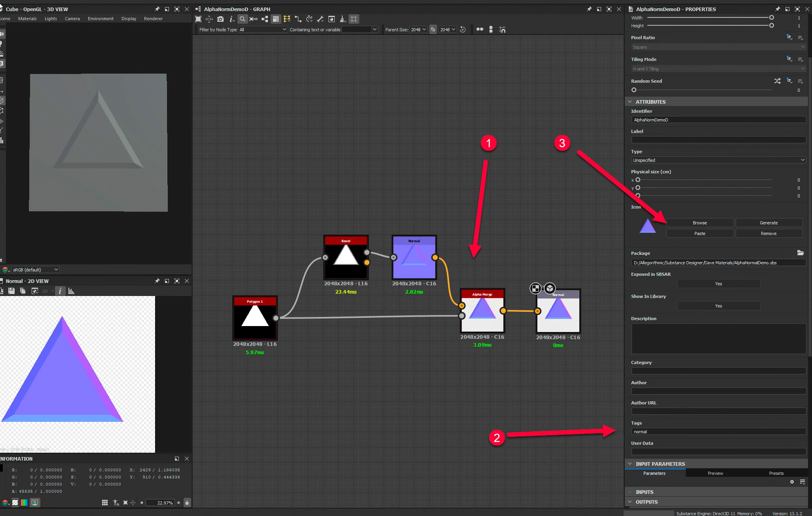812x516 pixels.
Task: Open the Filter by Node Type dropdown
Action: point(263,30)
